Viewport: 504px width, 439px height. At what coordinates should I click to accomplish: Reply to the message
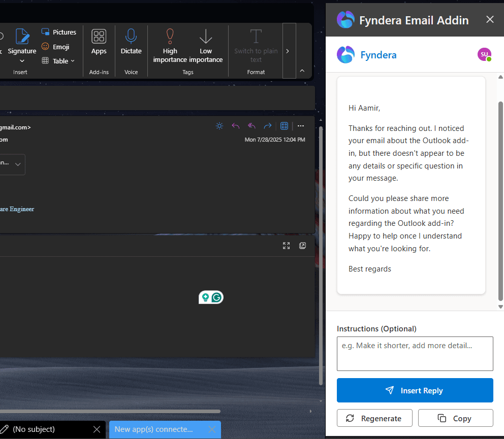point(236,126)
